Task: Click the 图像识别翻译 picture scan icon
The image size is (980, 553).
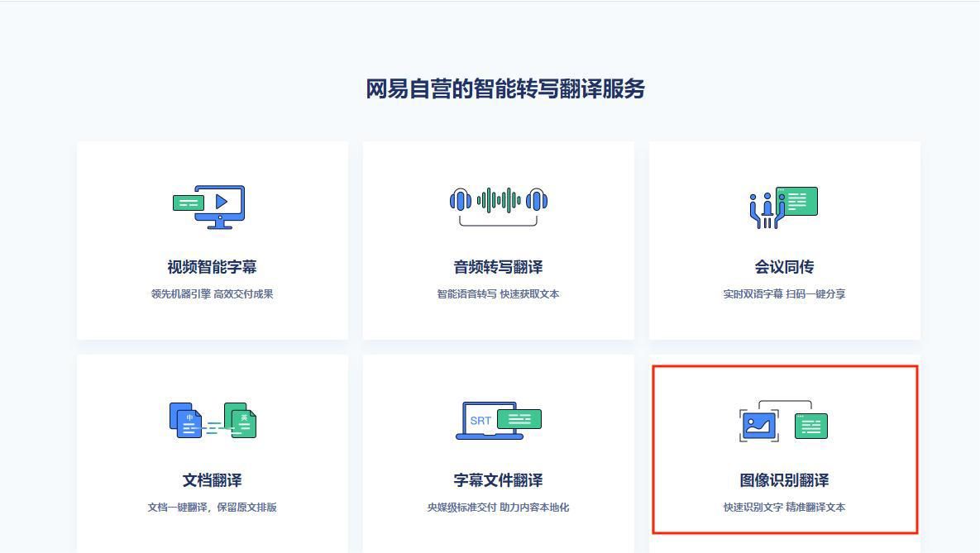Action: tap(784, 421)
